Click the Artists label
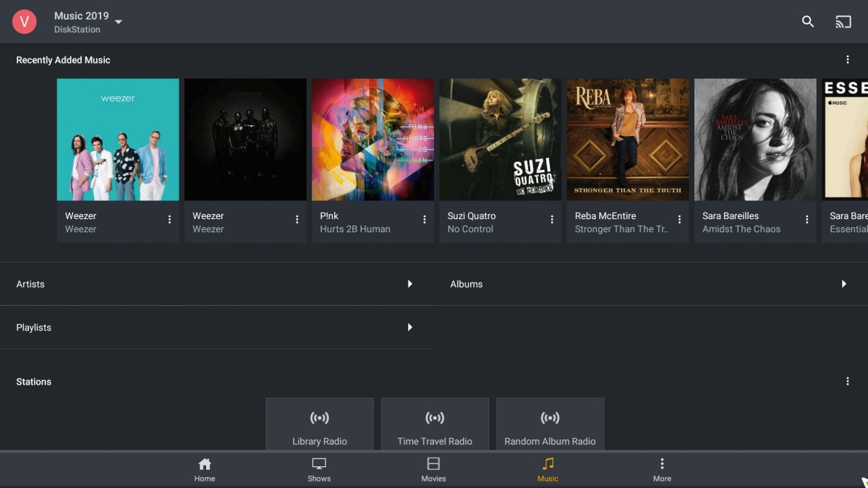The image size is (868, 488). tap(30, 284)
